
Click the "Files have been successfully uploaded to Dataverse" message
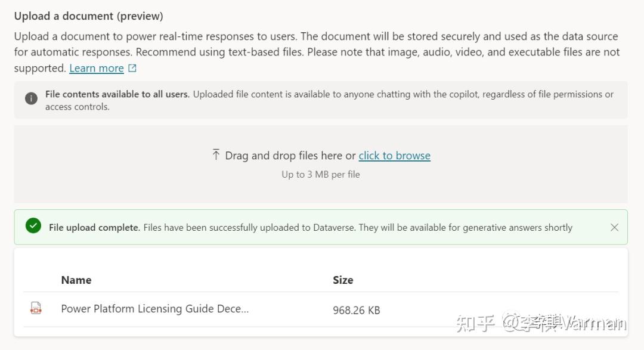pos(358,227)
